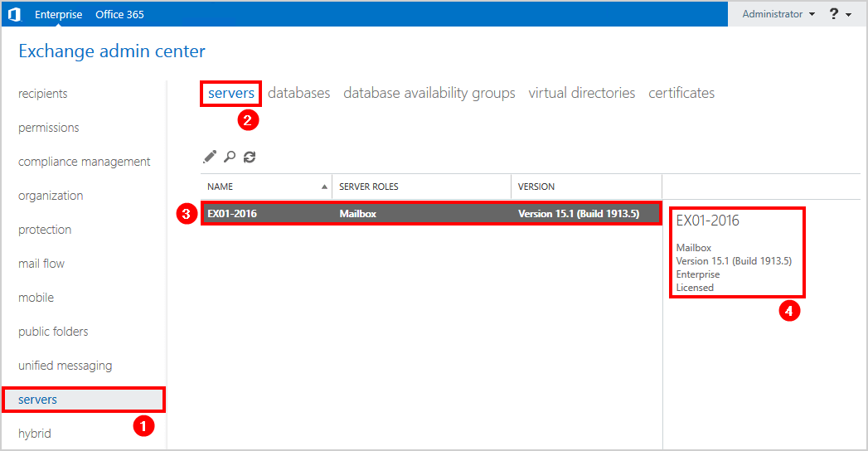Open database availability groups tab
This screenshot has height=451, width=868.
(x=429, y=93)
